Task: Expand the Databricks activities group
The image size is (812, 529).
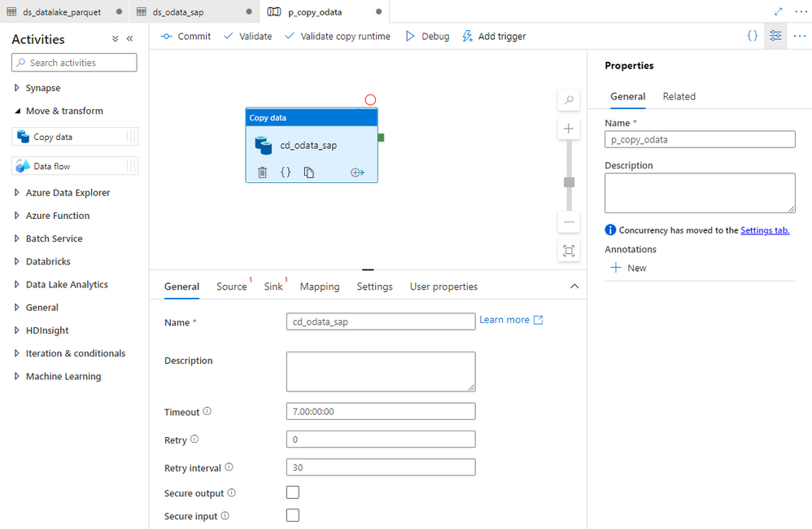Action: (x=17, y=261)
